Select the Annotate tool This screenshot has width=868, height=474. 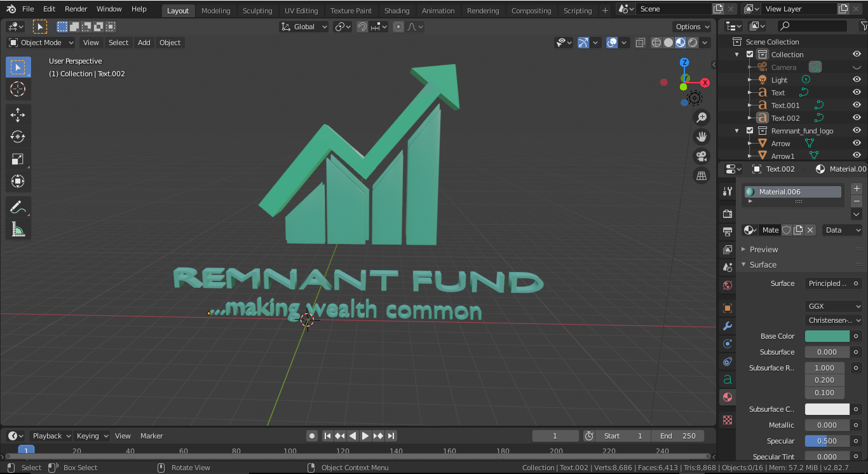pyautogui.click(x=18, y=207)
